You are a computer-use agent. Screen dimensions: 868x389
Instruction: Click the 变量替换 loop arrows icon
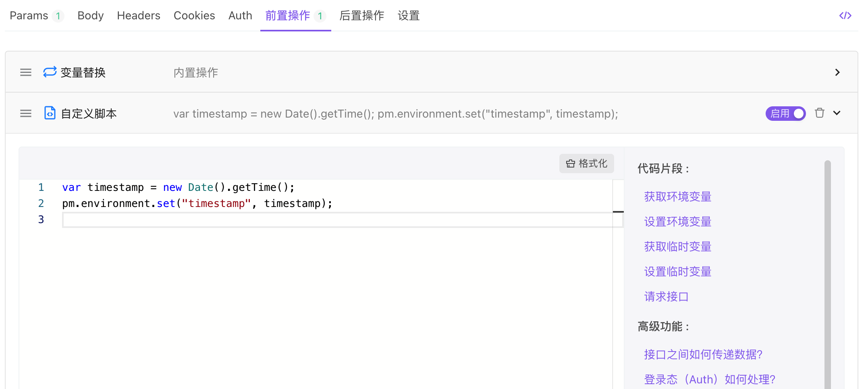tap(50, 72)
